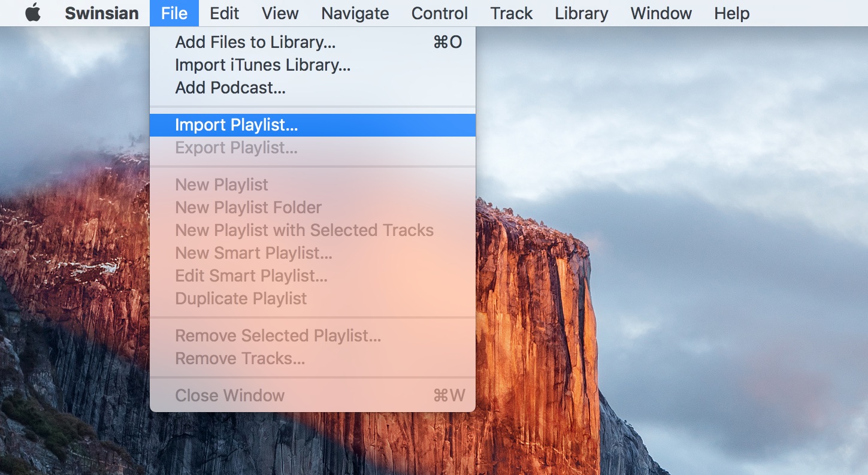The width and height of the screenshot is (868, 475).
Task: Open the Library menu
Action: coord(582,13)
